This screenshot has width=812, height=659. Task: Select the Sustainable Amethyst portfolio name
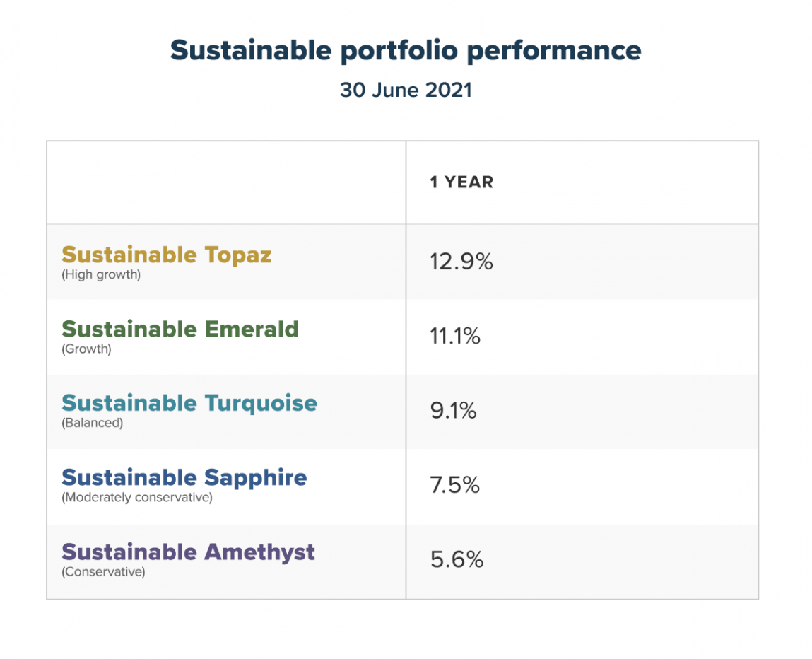pyautogui.click(x=188, y=552)
